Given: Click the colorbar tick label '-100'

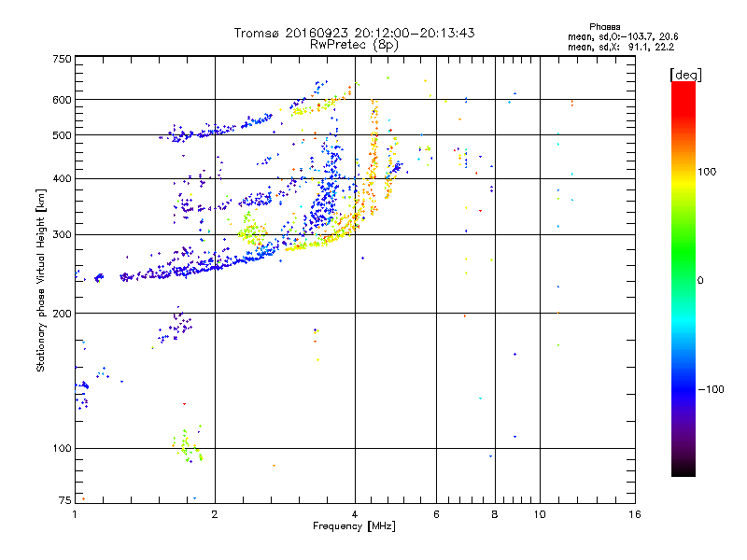Looking at the screenshot, I should (711, 389).
